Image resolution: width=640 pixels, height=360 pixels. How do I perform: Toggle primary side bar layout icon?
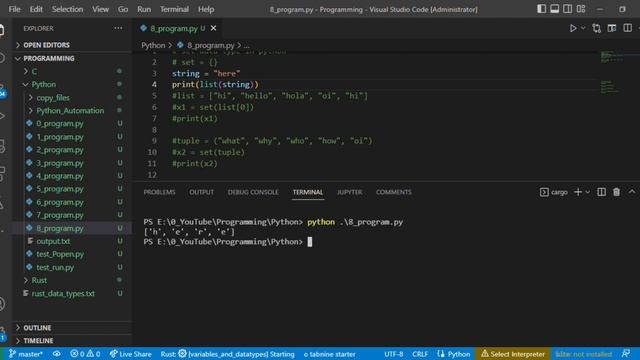541,9
